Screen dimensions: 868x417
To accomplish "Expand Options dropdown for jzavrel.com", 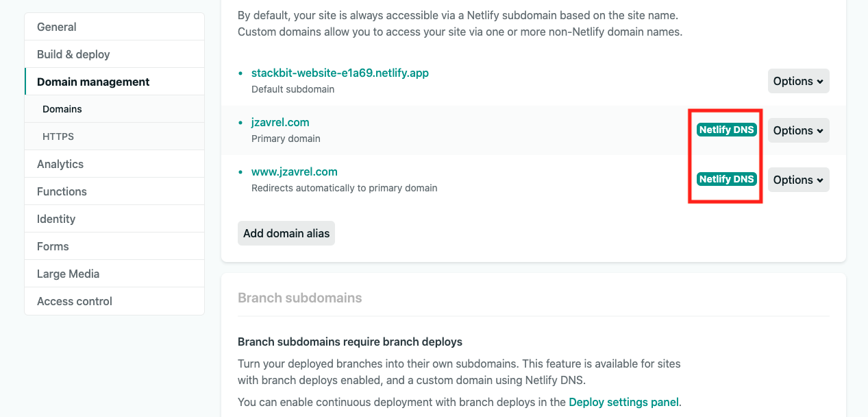I will [798, 130].
